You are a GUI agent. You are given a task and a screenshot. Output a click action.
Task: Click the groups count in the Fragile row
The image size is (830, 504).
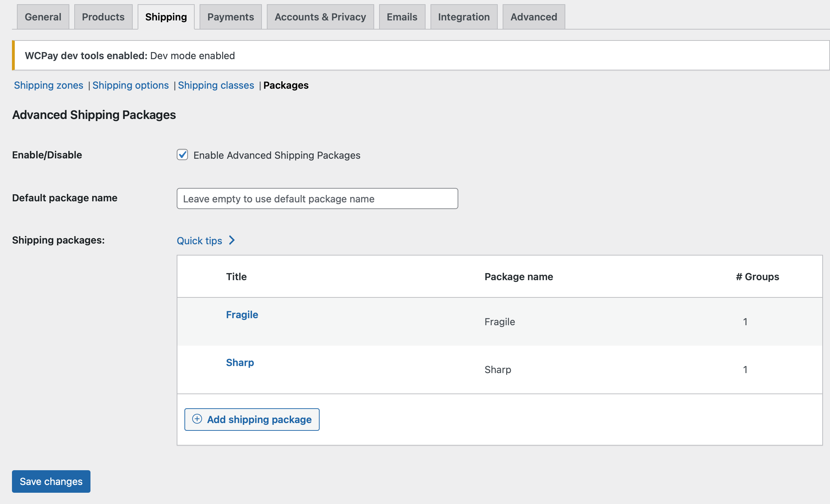[x=745, y=322]
